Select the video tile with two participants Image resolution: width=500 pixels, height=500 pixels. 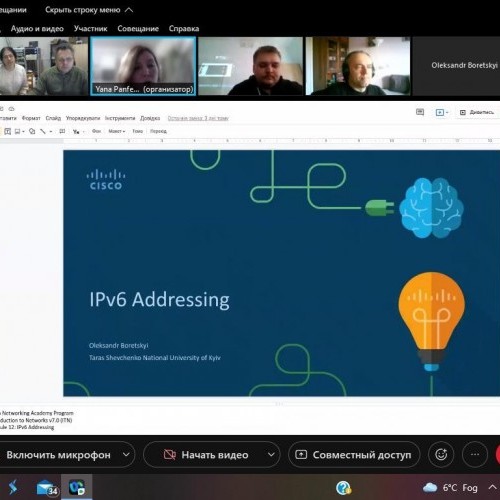(44, 66)
